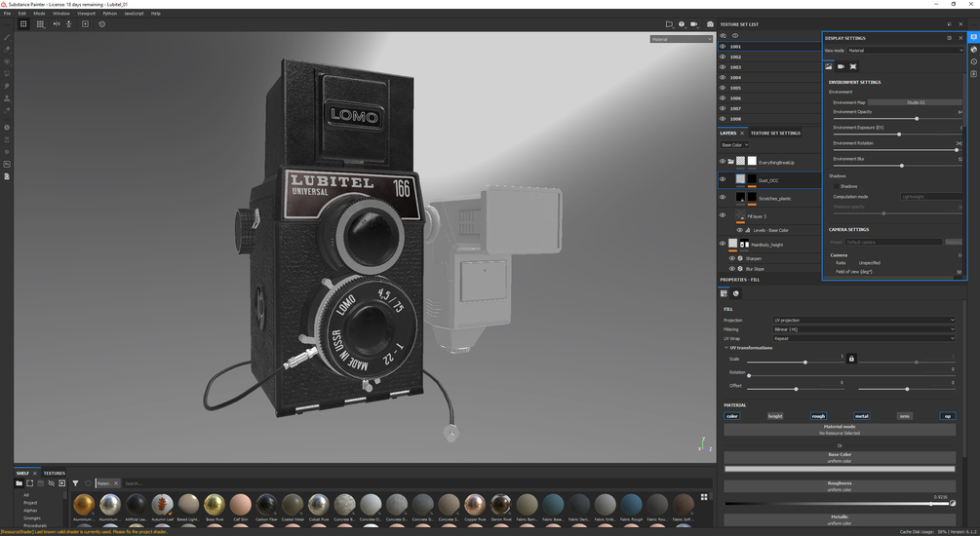The image size is (980, 536).
Task: Select the Polygon Fill tool
Action: (7, 74)
